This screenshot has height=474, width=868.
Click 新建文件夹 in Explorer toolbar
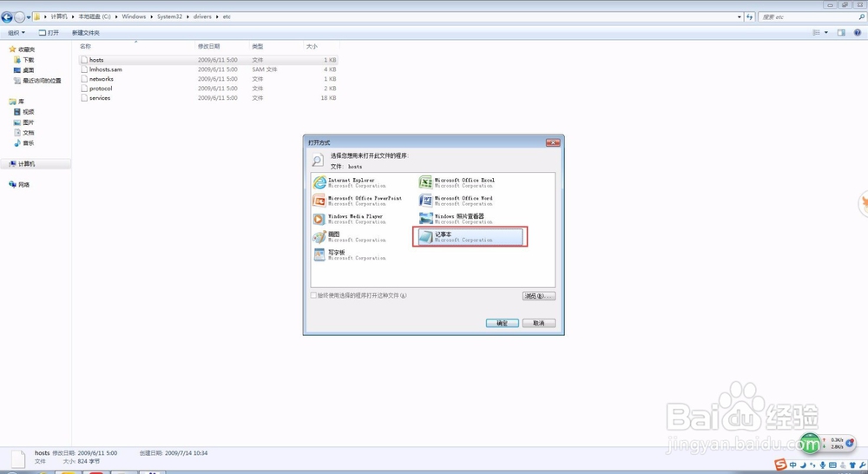click(86, 33)
